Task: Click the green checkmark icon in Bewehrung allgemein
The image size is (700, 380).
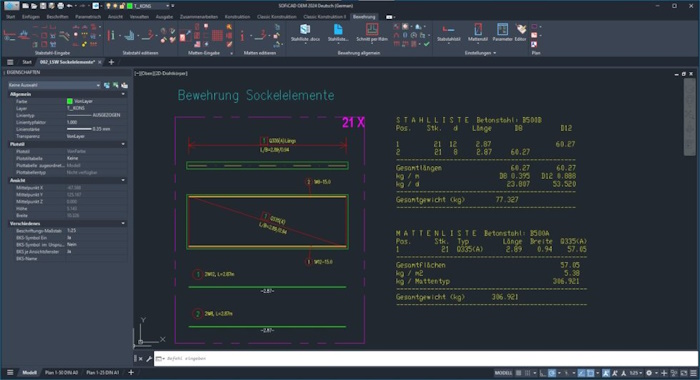Action: tap(426, 44)
